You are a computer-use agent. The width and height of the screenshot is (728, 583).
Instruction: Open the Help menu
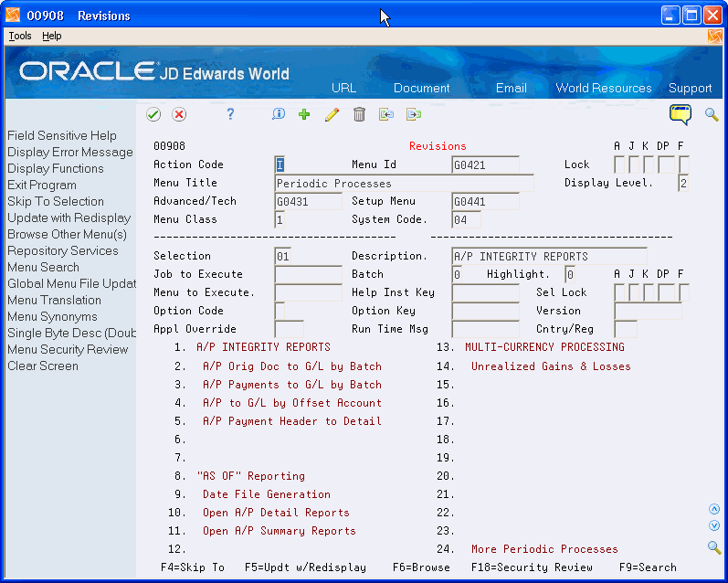click(x=51, y=36)
